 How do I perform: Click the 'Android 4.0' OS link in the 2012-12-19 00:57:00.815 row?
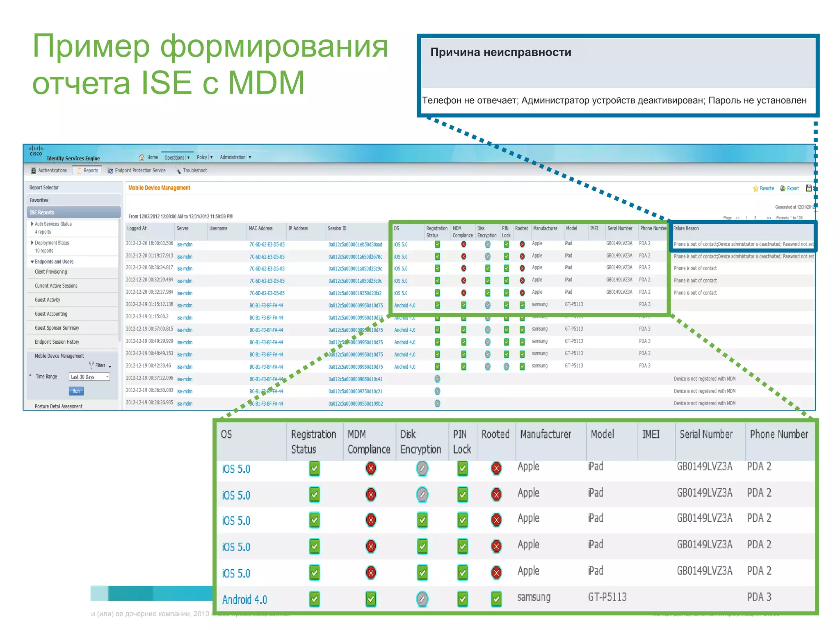pyautogui.click(x=405, y=330)
